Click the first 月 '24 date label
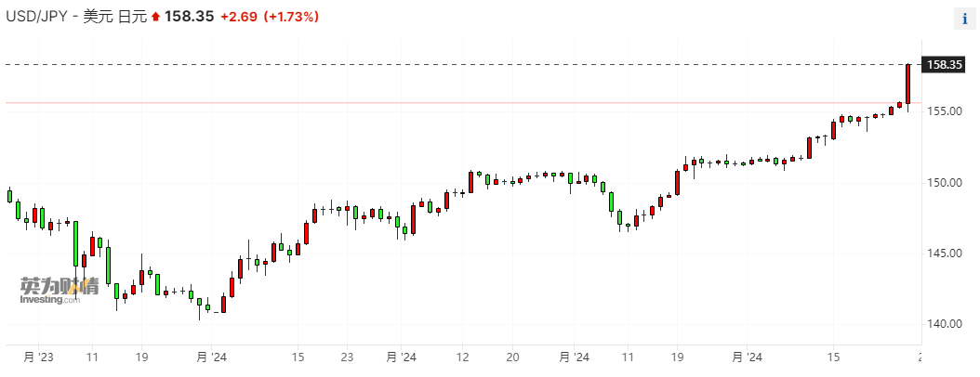 (x=211, y=357)
